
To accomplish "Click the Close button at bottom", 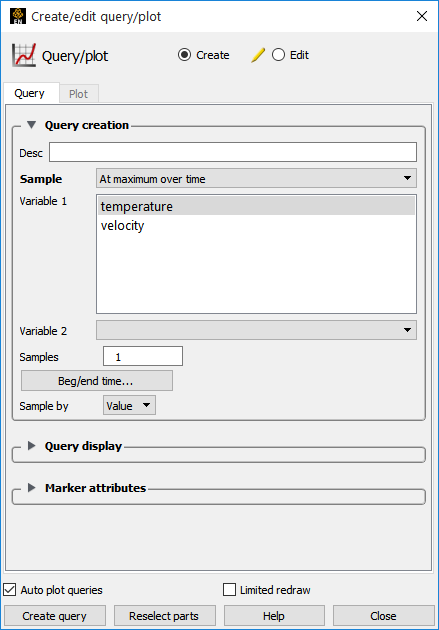I will (x=384, y=616).
